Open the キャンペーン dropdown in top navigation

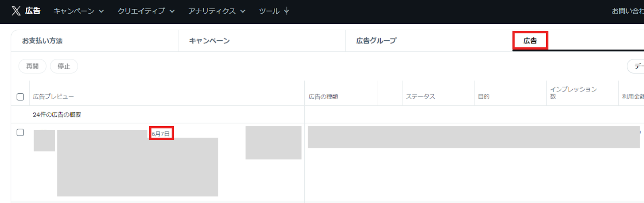[78, 11]
